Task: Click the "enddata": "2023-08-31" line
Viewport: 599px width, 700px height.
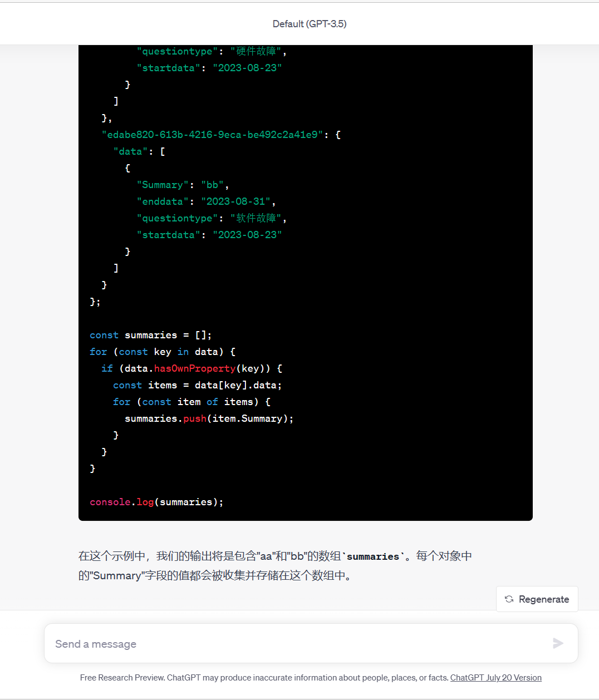Action: tap(206, 201)
